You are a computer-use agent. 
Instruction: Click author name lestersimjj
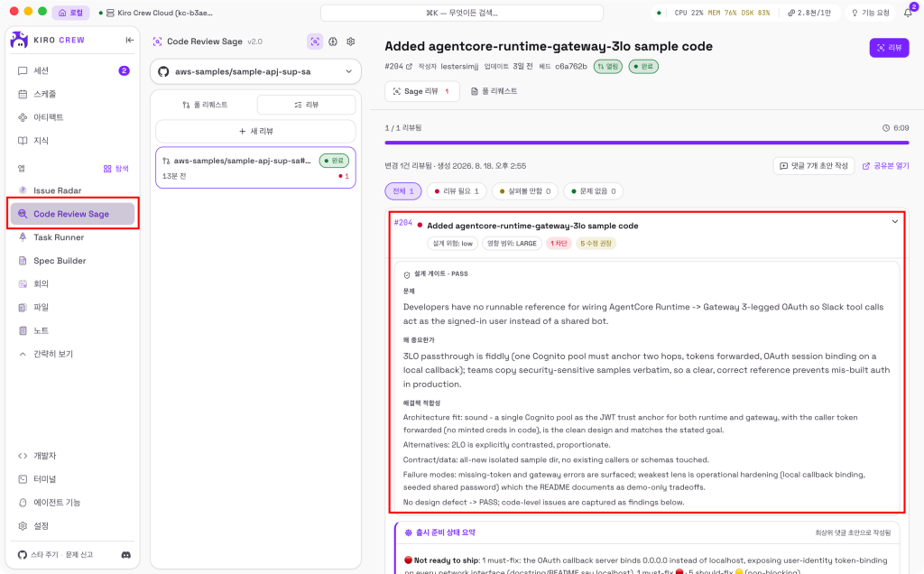pyautogui.click(x=459, y=67)
